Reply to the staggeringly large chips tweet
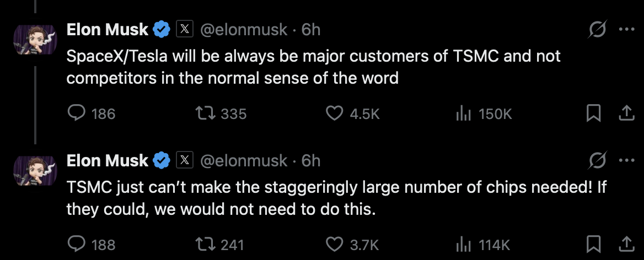The height and width of the screenshot is (260, 644). [x=75, y=244]
